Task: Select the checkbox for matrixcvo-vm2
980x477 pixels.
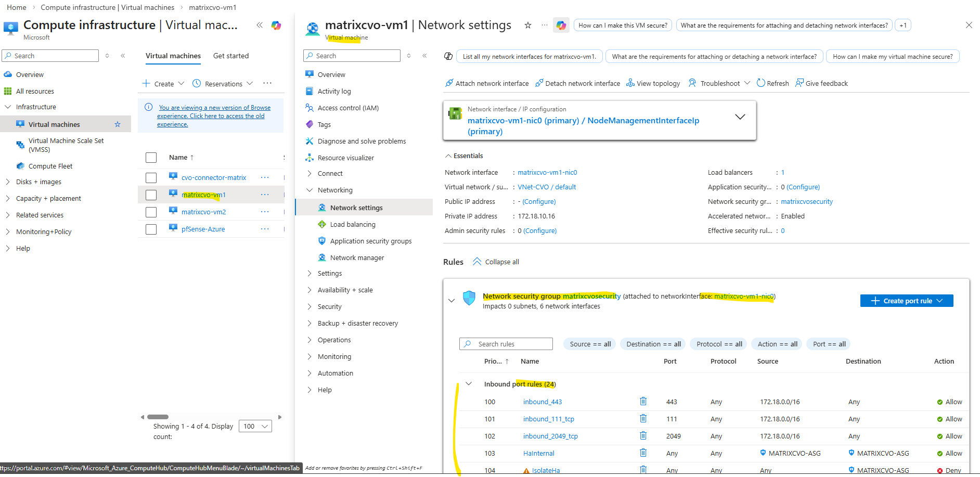Action: (x=151, y=212)
